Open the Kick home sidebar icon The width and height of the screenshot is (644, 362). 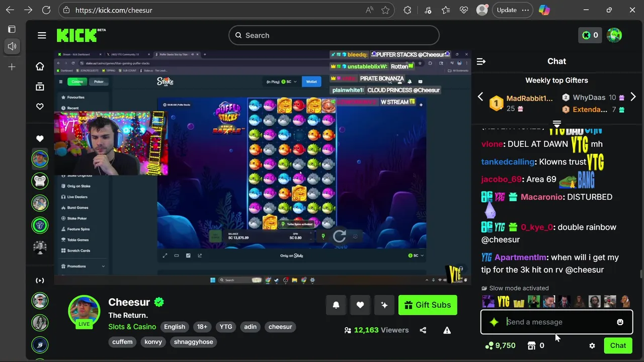click(x=40, y=66)
